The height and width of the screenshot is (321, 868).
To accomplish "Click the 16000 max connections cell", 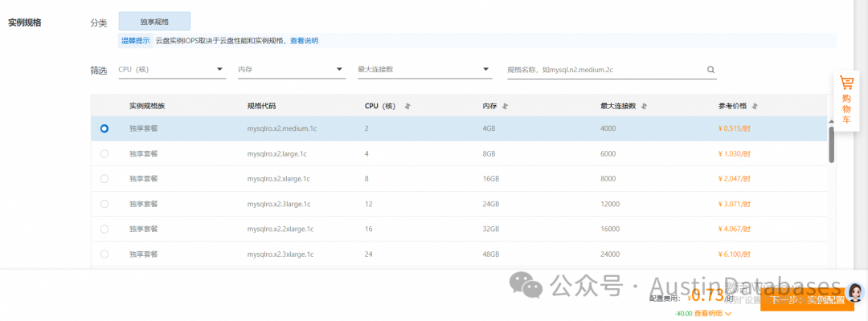I will 610,229.
